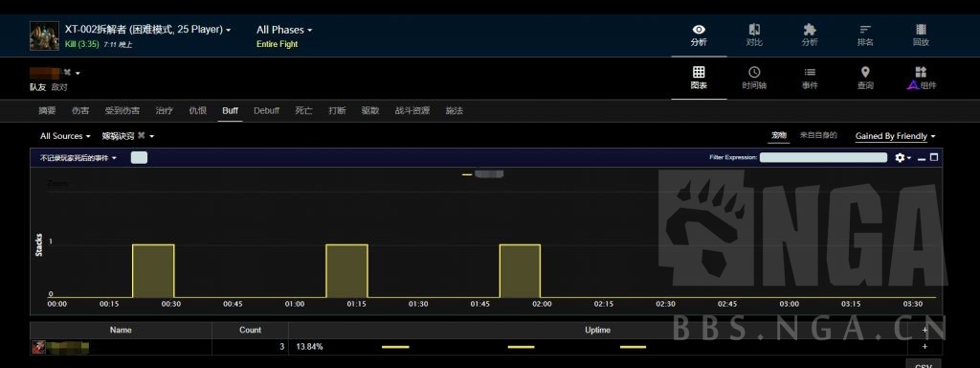Switch to the 时间轴 timeline view
The height and width of the screenshot is (368, 980).
754,79
